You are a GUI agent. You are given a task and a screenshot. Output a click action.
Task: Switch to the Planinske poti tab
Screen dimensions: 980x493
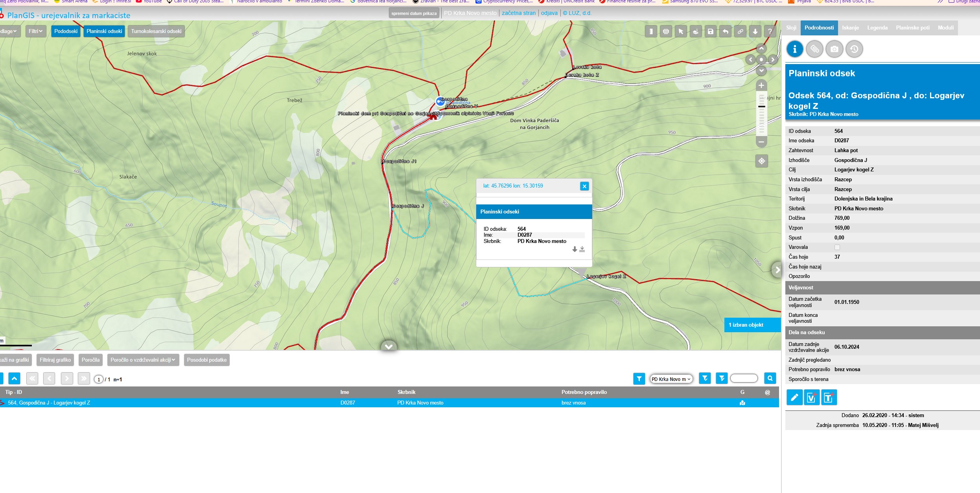(x=912, y=28)
